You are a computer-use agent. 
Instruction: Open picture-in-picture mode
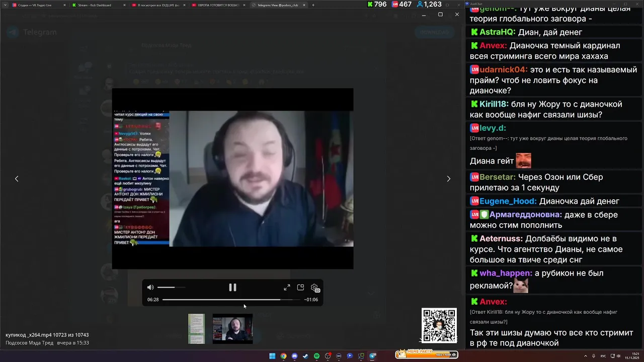300,287
